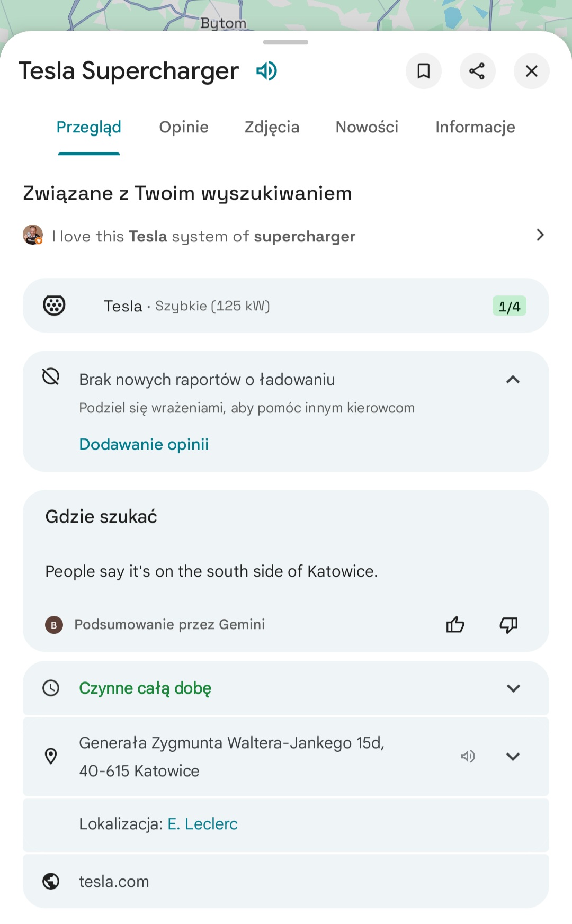The width and height of the screenshot is (572, 924).
Task: Play the Tesla Supercharger name pronunciation
Action: [266, 71]
